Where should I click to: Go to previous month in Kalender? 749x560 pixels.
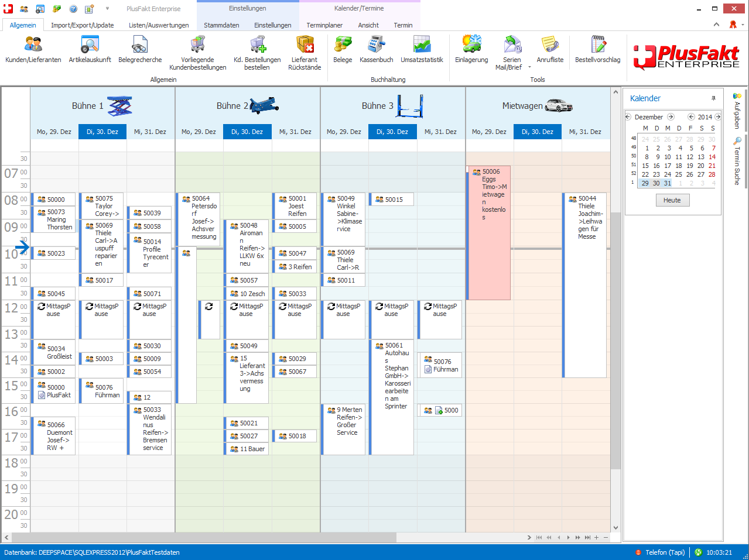[628, 117]
